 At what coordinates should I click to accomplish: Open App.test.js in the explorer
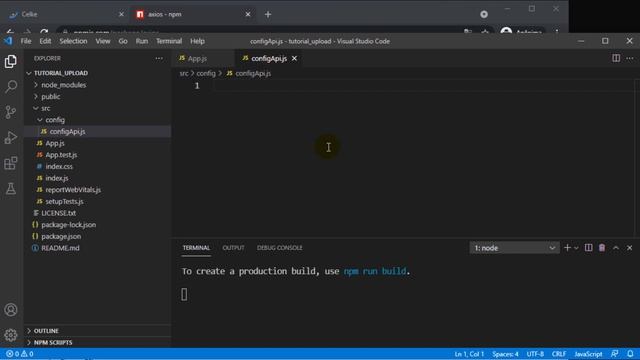point(98,155)
